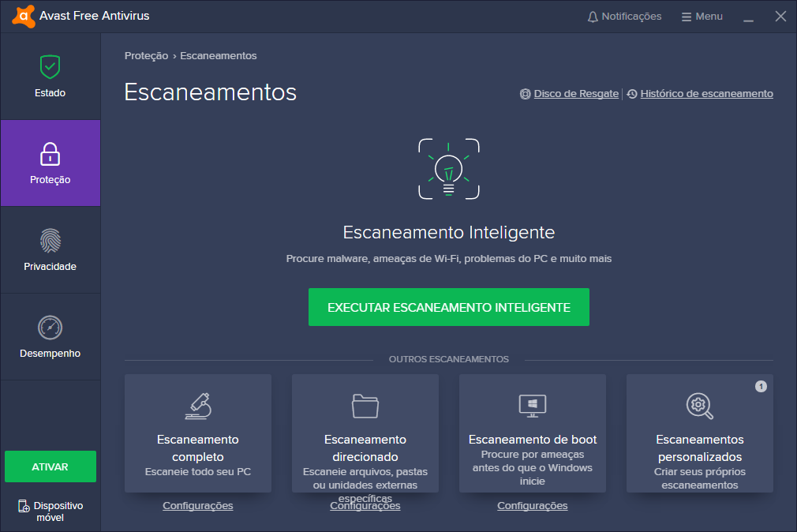Run EXECUTAR ESCANEAMENTO INTELIGENTE

[449, 307]
